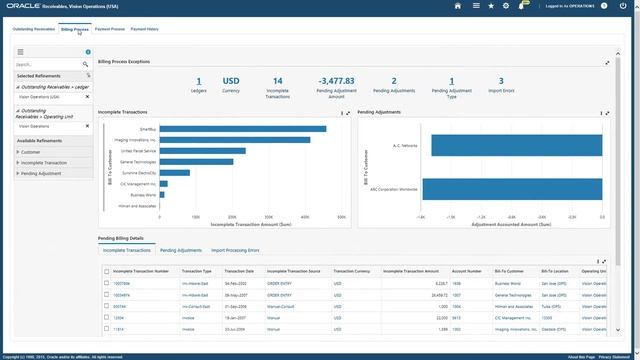640x360 pixels.
Task: Click the 14 Incomplete Transactions metric
Action: click(278, 81)
